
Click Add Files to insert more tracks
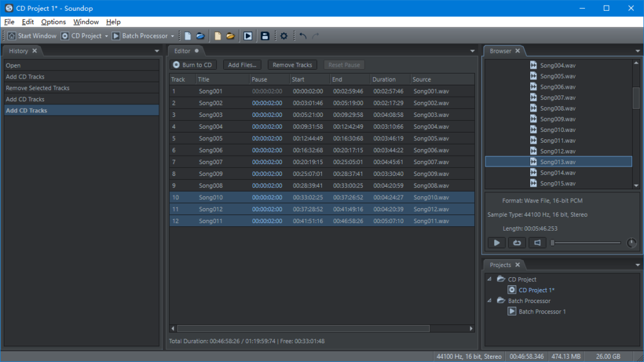242,64
